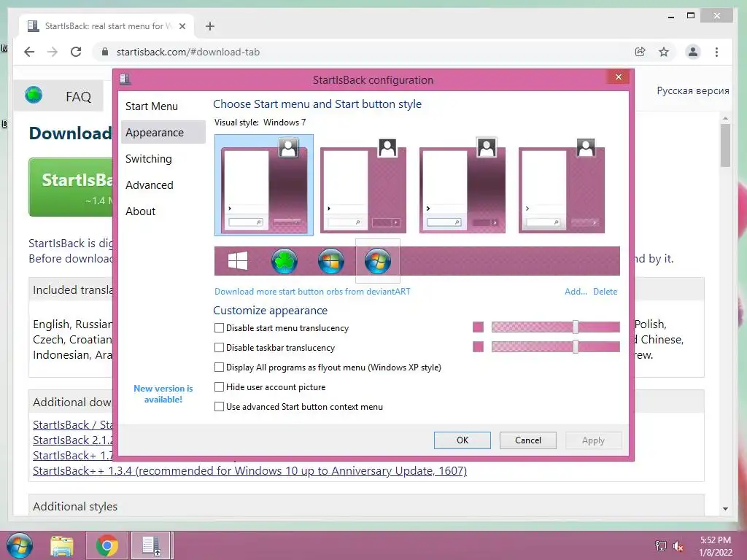The image size is (747, 560).
Task: Click the start menu translucency slider
Action: [555, 327]
